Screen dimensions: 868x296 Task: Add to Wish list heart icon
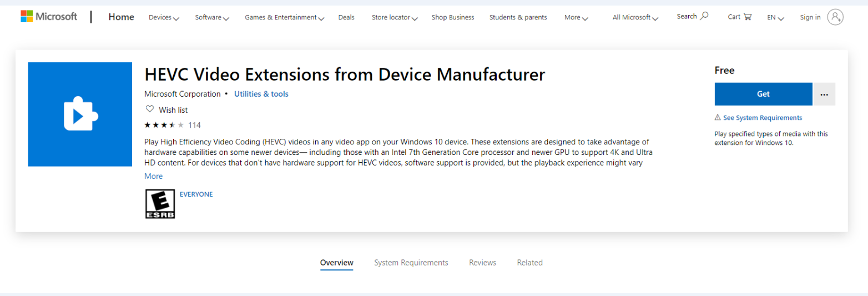point(149,109)
